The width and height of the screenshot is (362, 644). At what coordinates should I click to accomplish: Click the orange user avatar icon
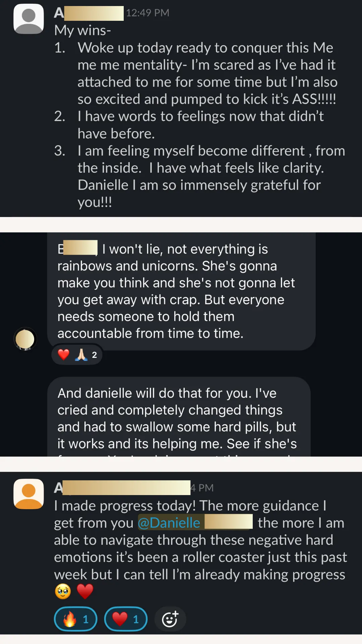pos(28,494)
